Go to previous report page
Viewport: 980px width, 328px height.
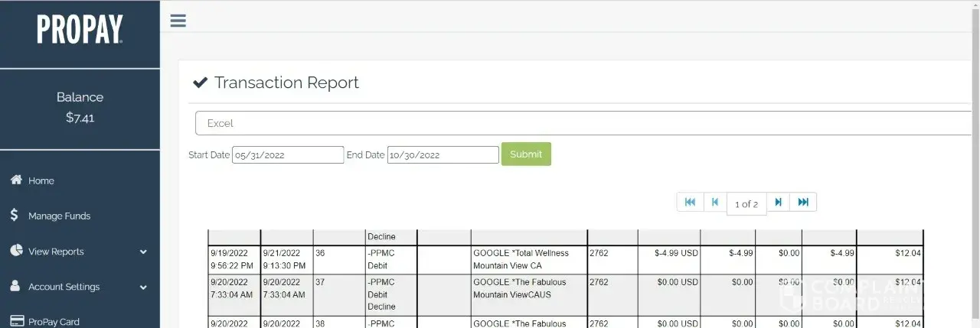click(714, 202)
